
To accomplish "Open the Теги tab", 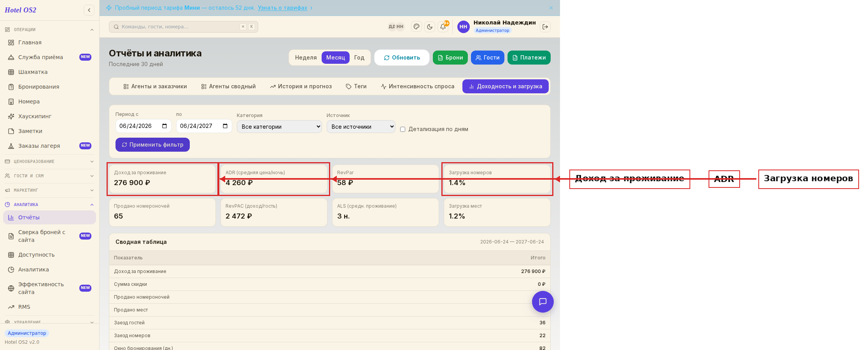I will 356,86.
